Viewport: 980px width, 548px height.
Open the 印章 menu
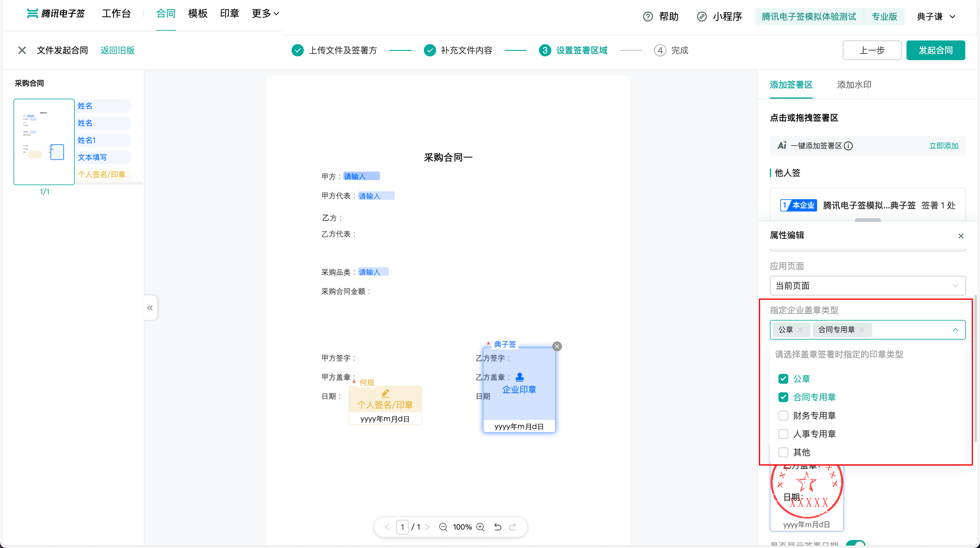click(229, 14)
